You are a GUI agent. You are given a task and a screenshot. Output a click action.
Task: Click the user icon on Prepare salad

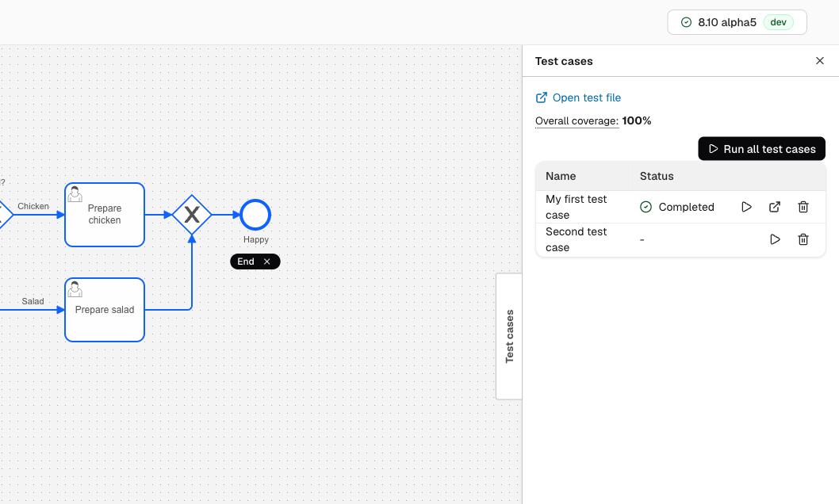pyautogui.click(x=75, y=289)
